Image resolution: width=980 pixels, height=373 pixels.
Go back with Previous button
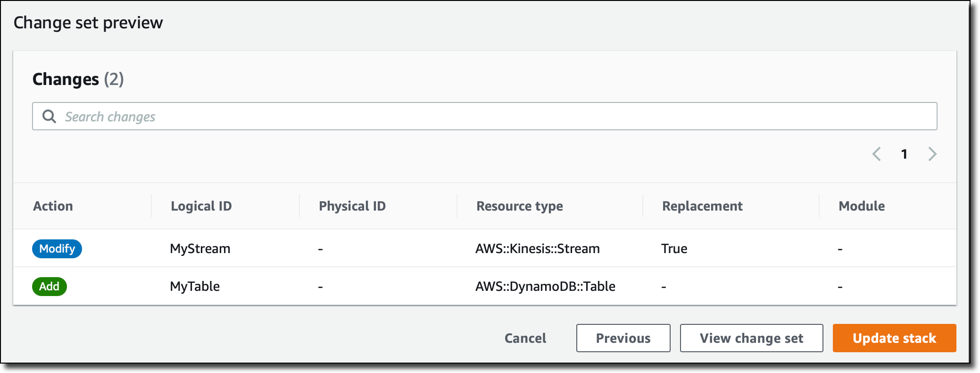[x=623, y=338]
